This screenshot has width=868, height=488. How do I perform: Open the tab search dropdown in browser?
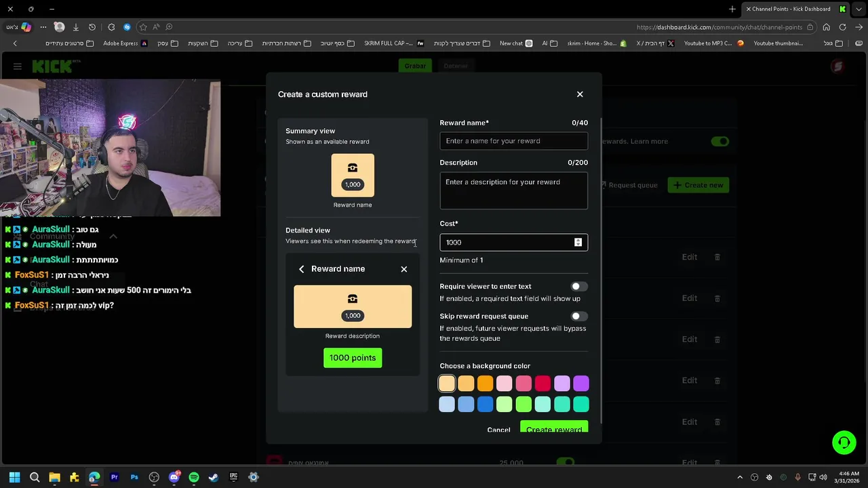pos(859,9)
